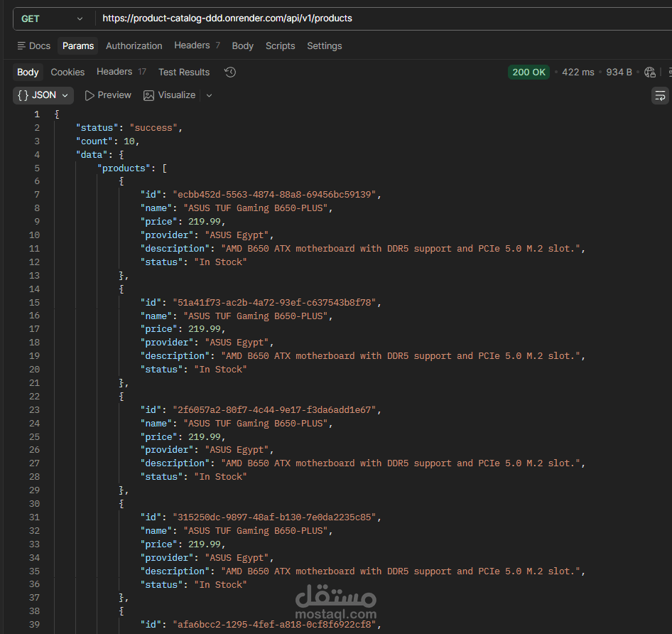Click the id 2f6057a2-80f7-4c44-9e17-f3da6add1e67
The image size is (672, 634).
(x=274, y=410)
